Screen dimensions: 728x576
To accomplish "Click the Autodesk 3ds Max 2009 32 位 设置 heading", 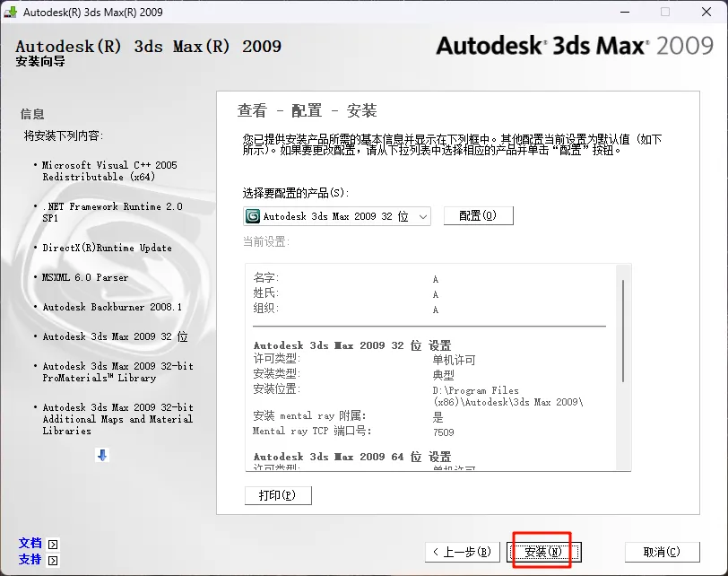I will (x=352, y=345).
